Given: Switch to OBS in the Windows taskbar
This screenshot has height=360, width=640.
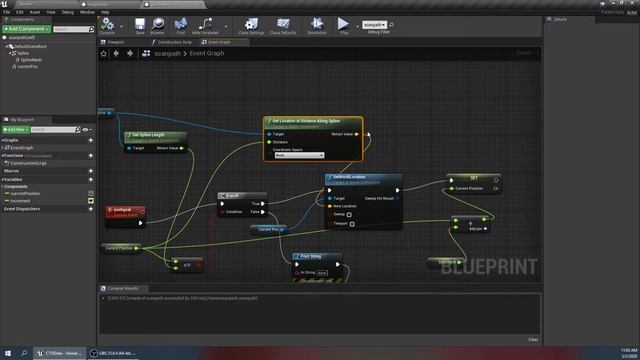Looking at the screenshot, I should click(x=113, y=353).
